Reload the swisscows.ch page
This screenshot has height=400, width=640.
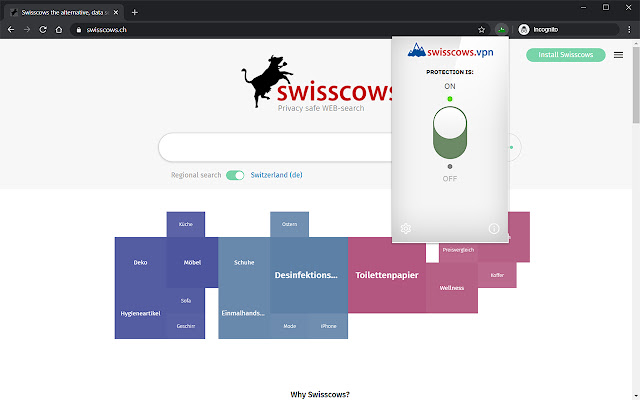43,30
